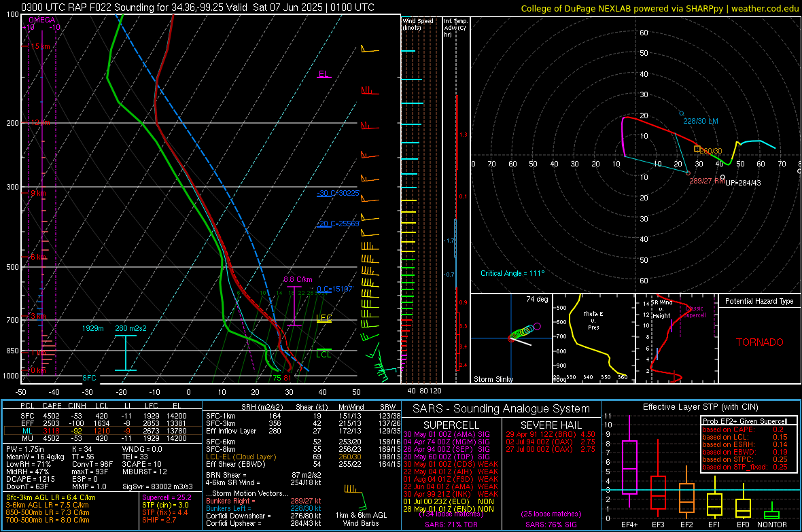Click the "Theta-E v. Pres" plot label
This screenshot has width=802, height=532.
593,320
